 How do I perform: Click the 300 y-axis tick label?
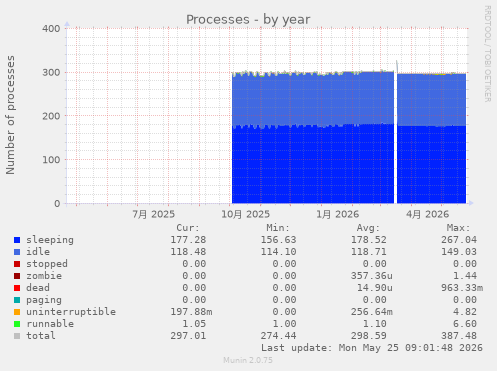tap(51, 72)
